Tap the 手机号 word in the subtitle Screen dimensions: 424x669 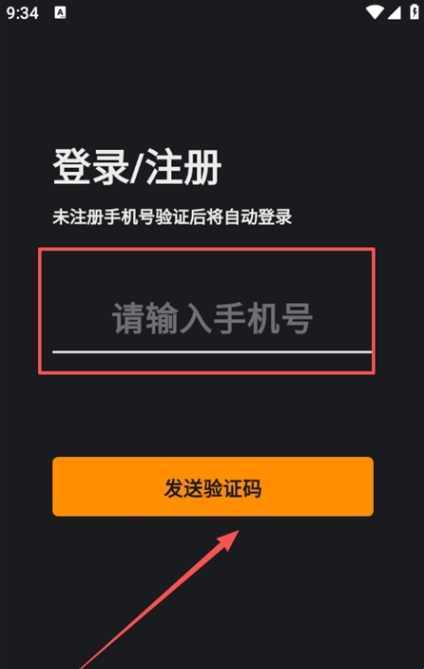click(129, 217)
